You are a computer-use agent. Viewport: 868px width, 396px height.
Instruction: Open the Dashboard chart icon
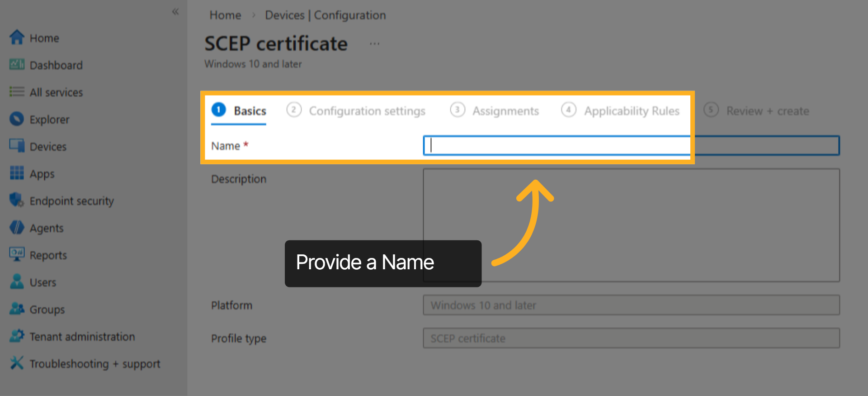click(x=17, y=65)
